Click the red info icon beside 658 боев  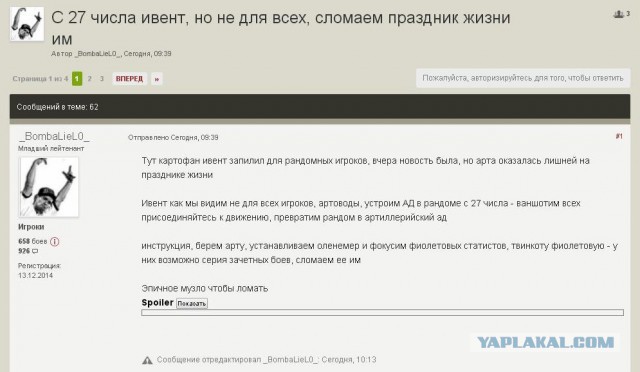tap(54, 242)
